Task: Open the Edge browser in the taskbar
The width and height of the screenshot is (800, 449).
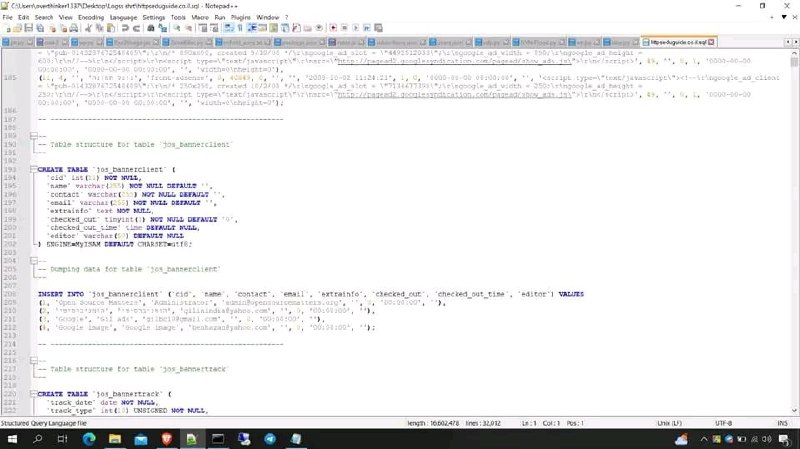Action: (x=89, y=439)
